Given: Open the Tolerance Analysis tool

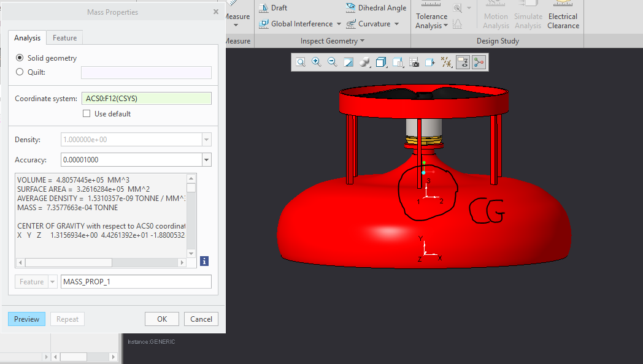Looking at the screenshot, I should 431,15.
